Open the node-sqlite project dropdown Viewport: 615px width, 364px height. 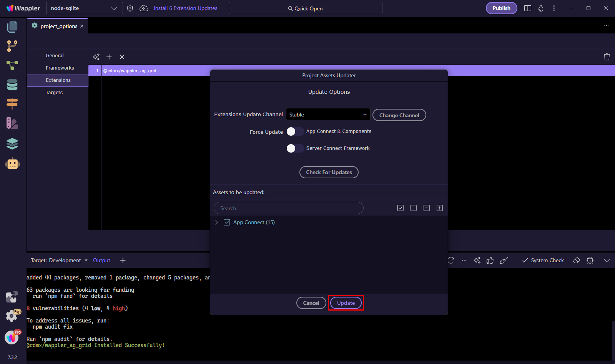click(x=84, y=8)
